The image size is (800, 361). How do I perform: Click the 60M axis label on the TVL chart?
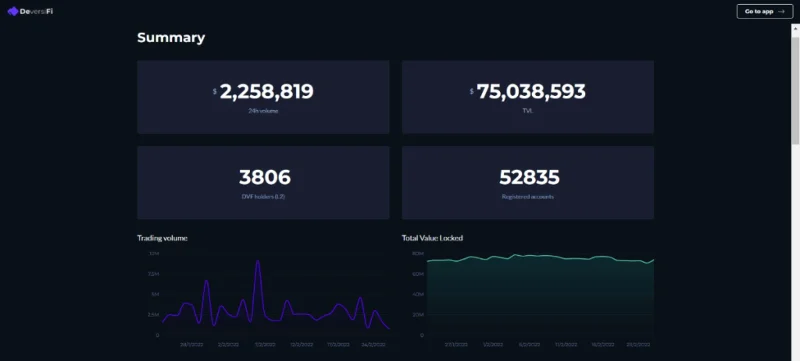click(x=418, y=274)
